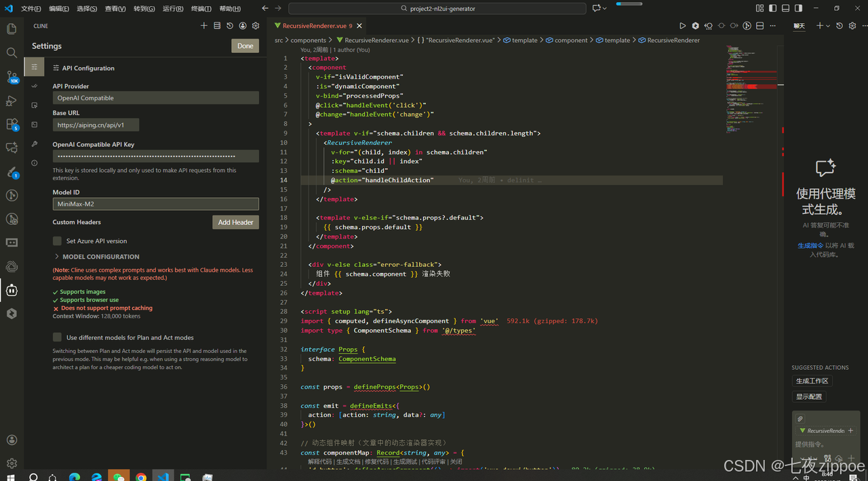The width and height of the screenshot is (868, 481).
Task: Toggle the bottom panel layout icon
Action: click(x=785, y=8)
